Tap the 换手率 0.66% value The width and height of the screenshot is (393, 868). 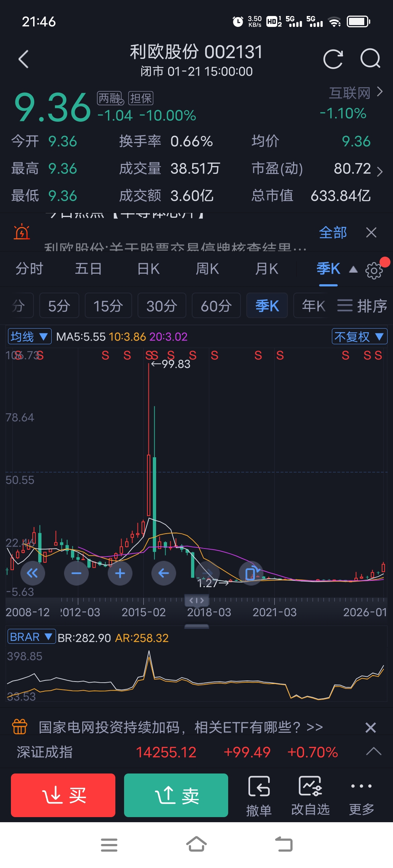(192, 141)
